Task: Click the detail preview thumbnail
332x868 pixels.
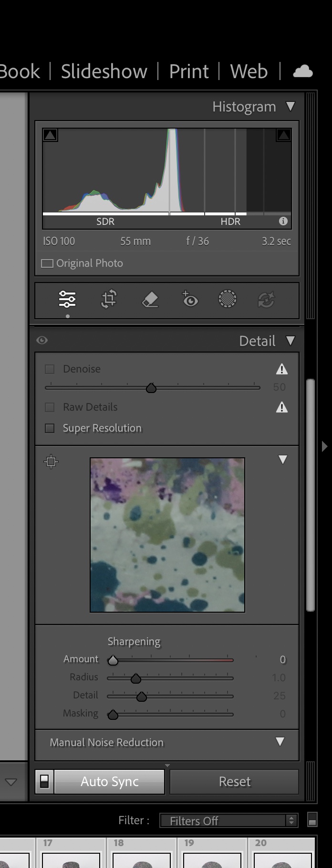Action: point(167,535)
